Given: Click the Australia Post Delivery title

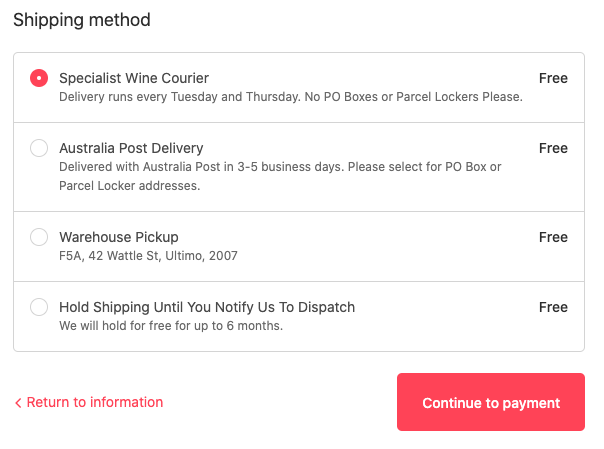Looking at the screenshot, I should coord(131,148).
